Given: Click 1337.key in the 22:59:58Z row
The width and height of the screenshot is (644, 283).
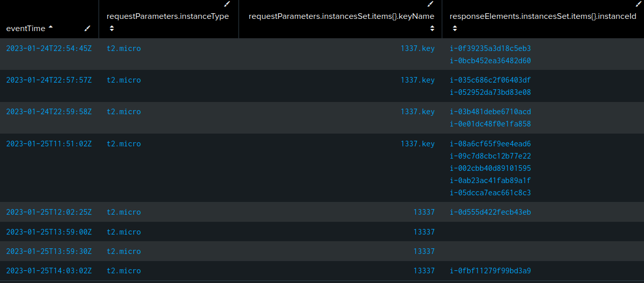Looking at the screenshot, I should tap(417, 112).
